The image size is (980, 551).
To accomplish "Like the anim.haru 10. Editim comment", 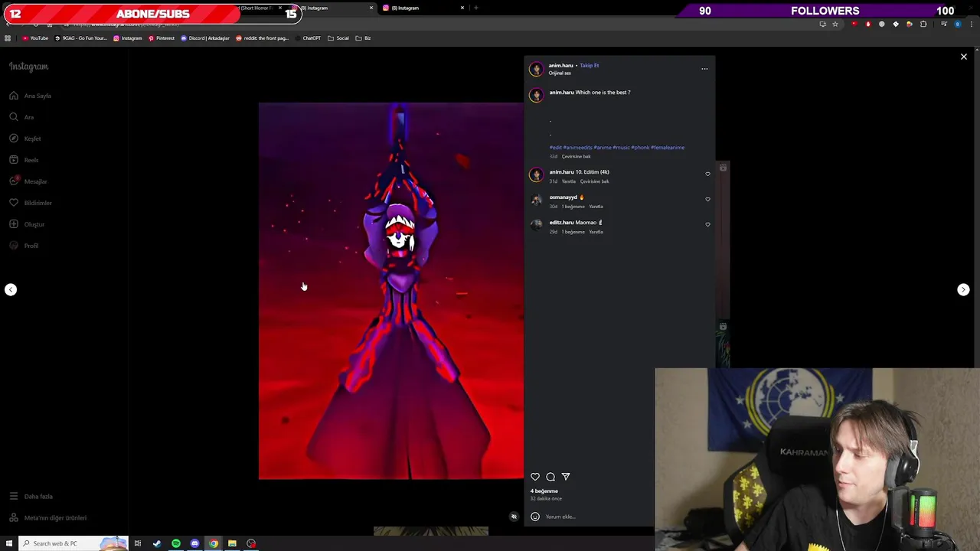I will click(707, 174).
